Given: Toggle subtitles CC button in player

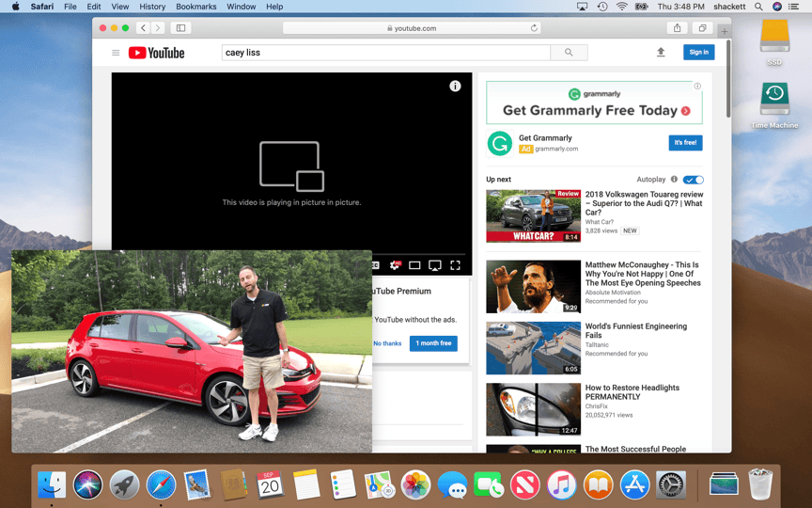Looking at the screenshot, I should 375,265.
